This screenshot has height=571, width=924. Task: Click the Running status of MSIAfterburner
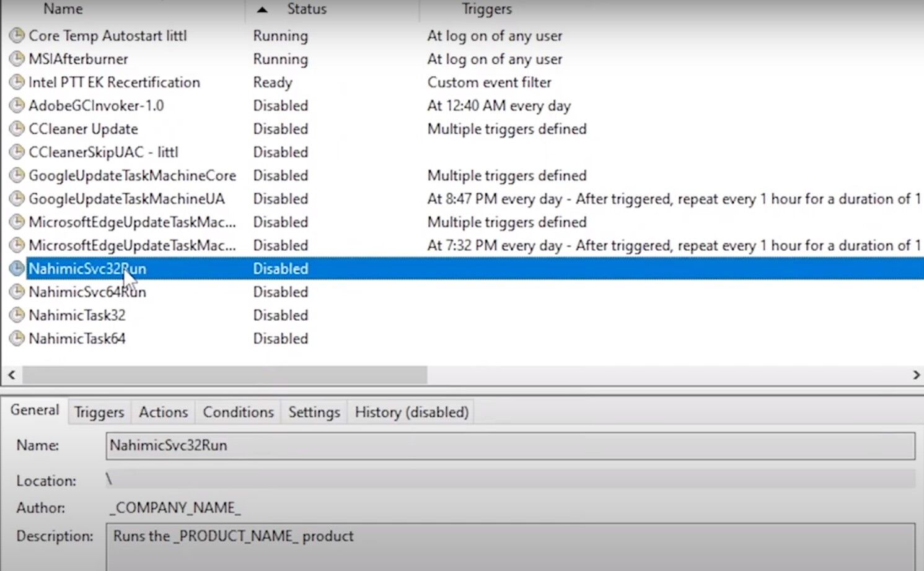(281, 59)
